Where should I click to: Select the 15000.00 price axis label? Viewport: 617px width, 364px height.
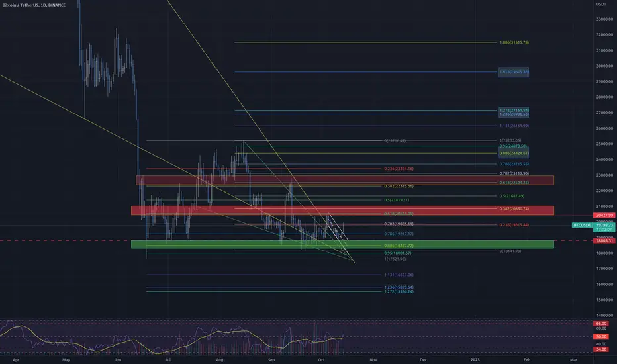605,300
